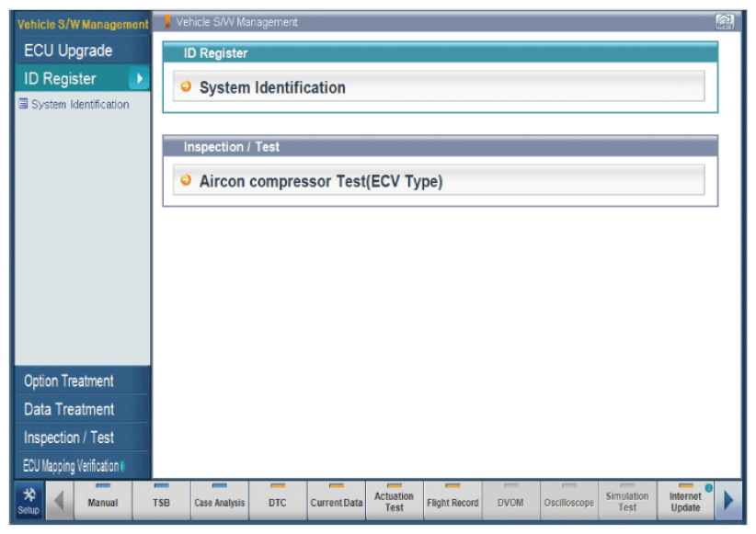The width and height of the screenshot is (756, 534).
Task: Open the Case Analysis tab
Action: point(220,501)
